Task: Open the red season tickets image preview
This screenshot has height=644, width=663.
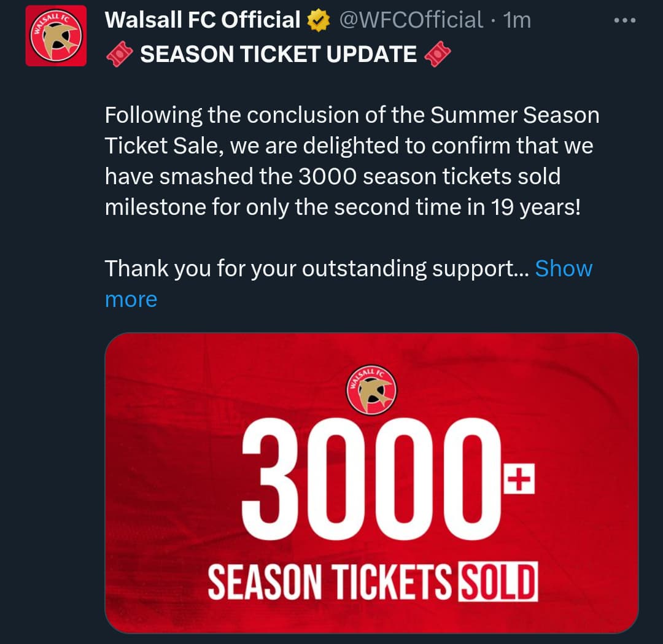Action: pos(371,483)
